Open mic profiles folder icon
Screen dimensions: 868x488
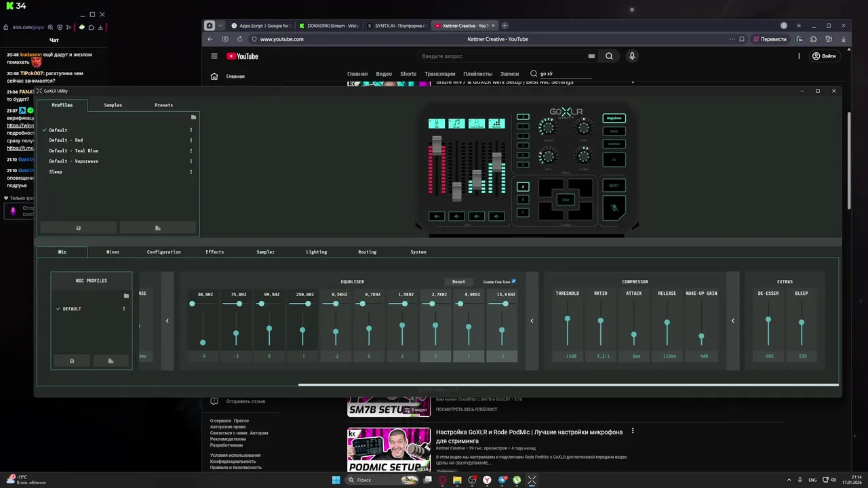(126, 296)
